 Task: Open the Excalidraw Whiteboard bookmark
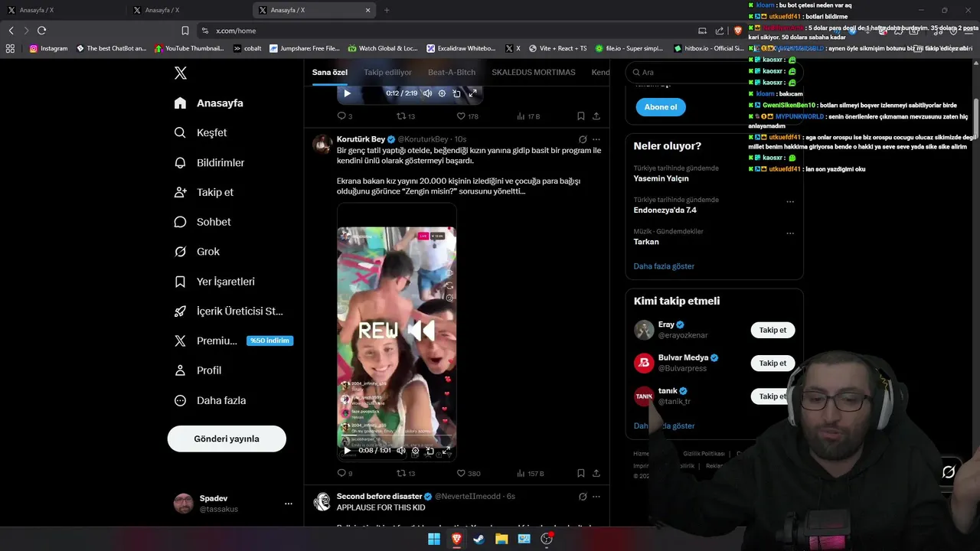pyautogui.click(x=462, y=48)
